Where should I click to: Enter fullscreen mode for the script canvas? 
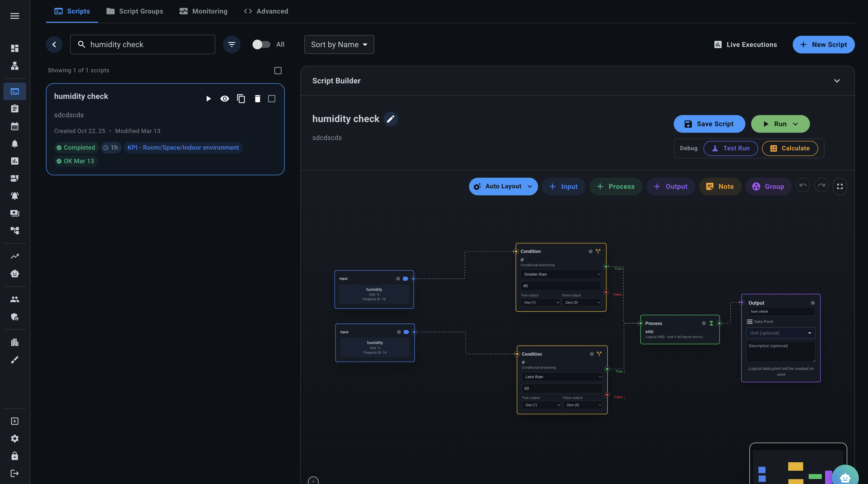point(840,186)
